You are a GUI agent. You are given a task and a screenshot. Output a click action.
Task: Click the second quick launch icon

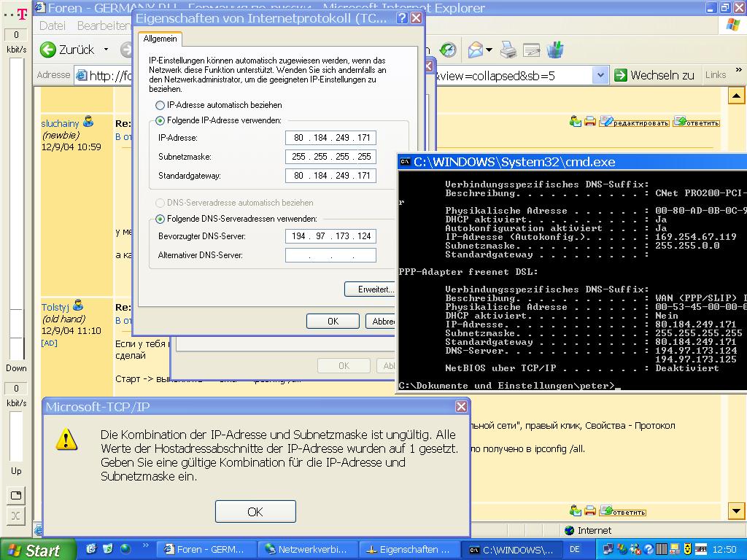(108, 549)
